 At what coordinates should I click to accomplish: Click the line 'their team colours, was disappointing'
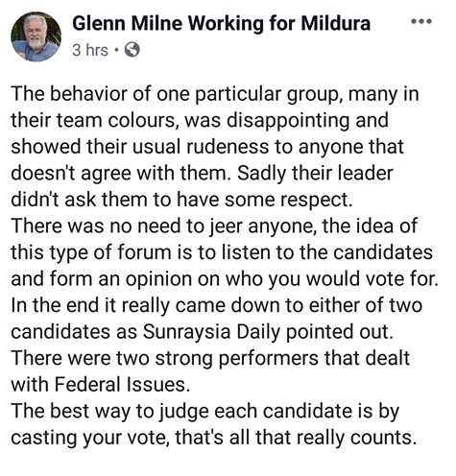(200, 121)
